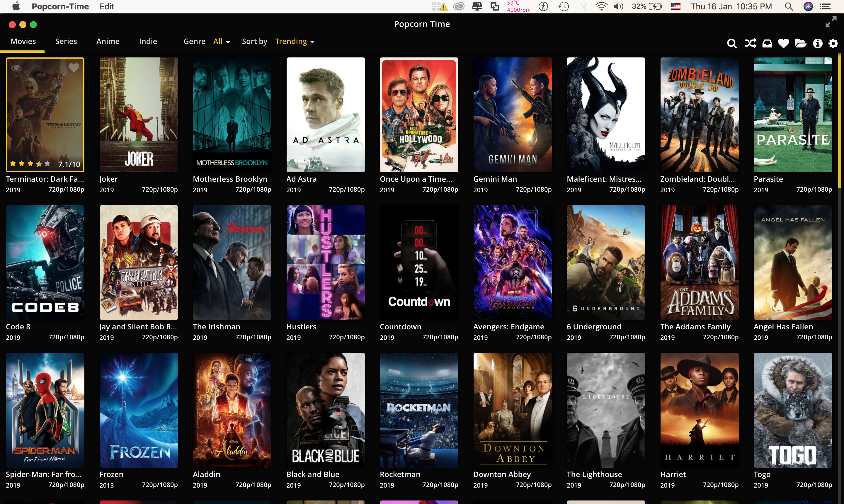Open the Frozen poster
The width and height of the screenshot is (844, 504).
tap(139, 410)
